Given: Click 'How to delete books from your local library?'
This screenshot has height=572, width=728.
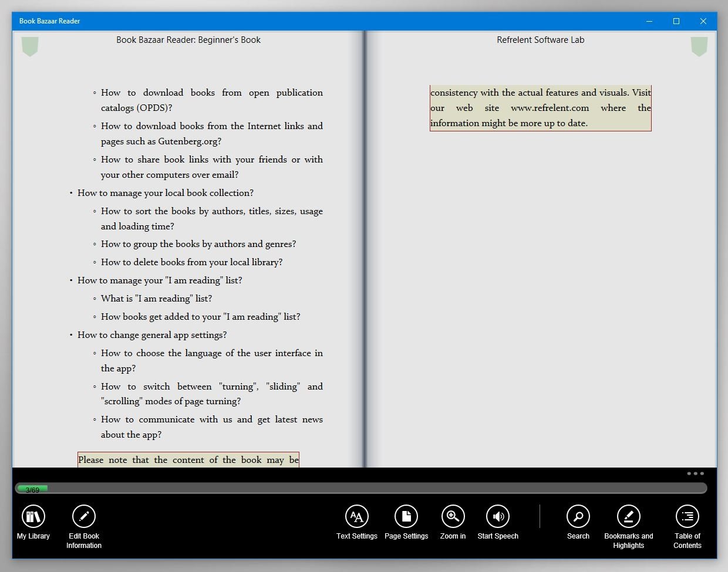Looking at the screenshot, I should coord(191,262).
